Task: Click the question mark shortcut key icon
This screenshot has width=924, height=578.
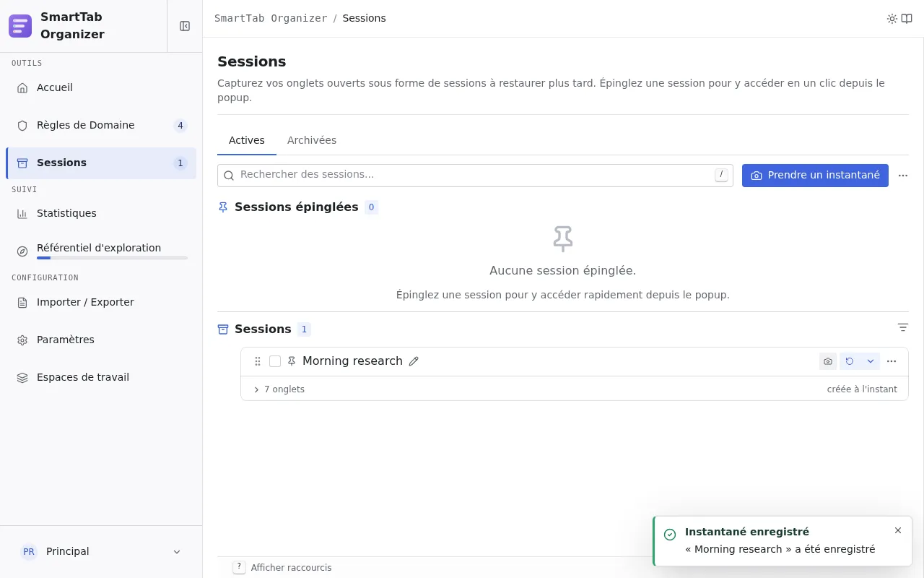Action: tap(240, 567)
